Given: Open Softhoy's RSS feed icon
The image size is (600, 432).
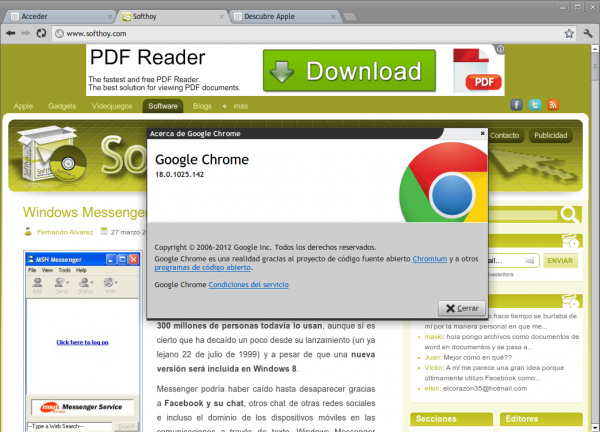Looking at the screenshot, I should [x=553, y=105].
